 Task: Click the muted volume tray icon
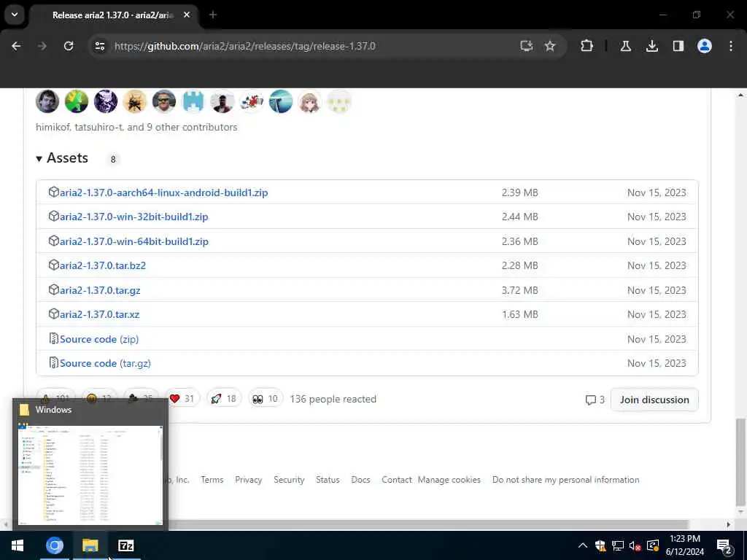pyautogui.click(x=635, y=545)
